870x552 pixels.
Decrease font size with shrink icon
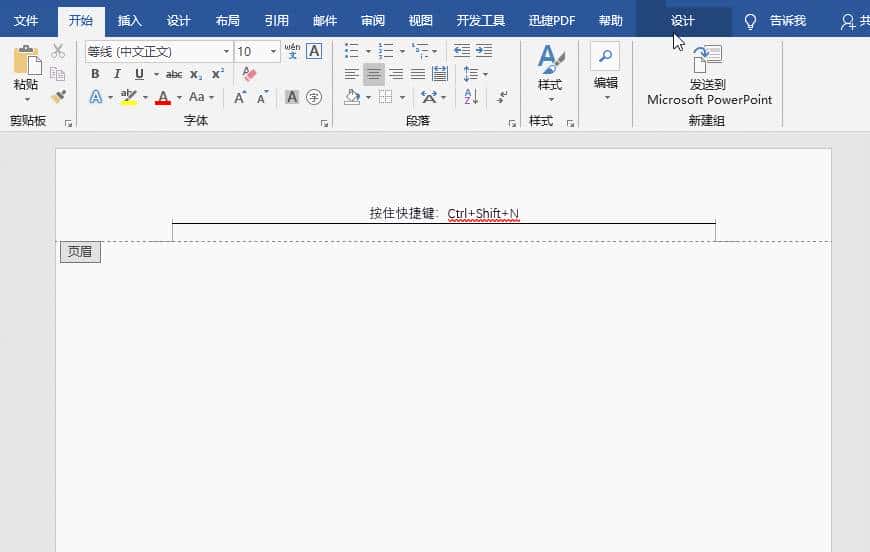(x=262, y=97)
